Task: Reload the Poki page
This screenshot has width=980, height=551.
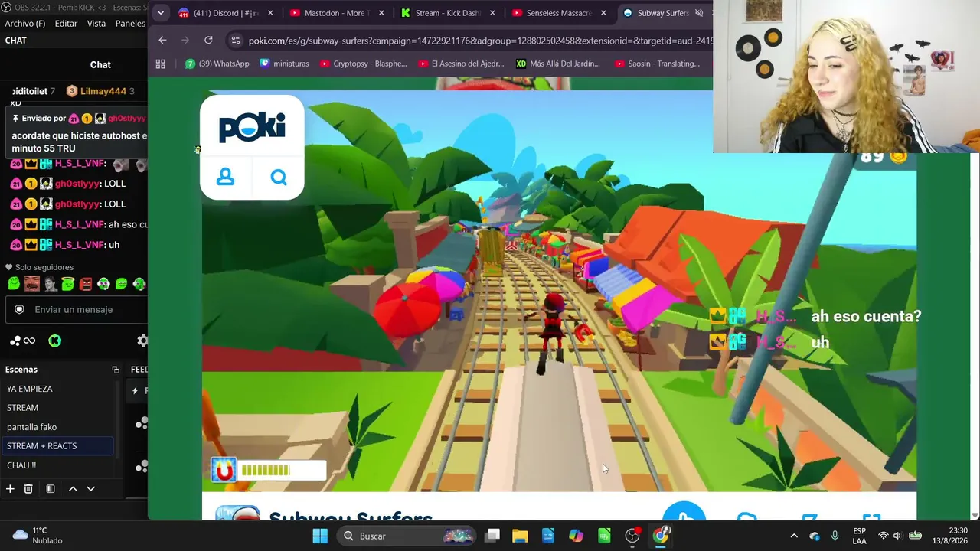Action: click(208, 40)
